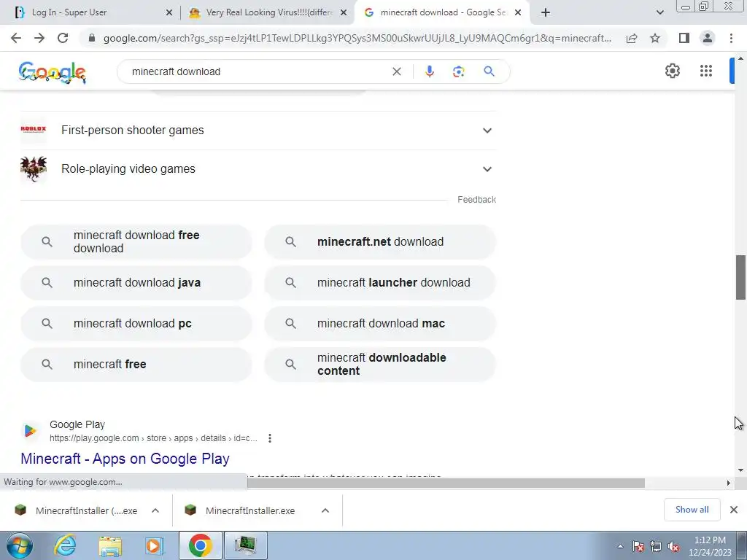
Task: Go forward in browser history
Action: (x=39, y=38)
